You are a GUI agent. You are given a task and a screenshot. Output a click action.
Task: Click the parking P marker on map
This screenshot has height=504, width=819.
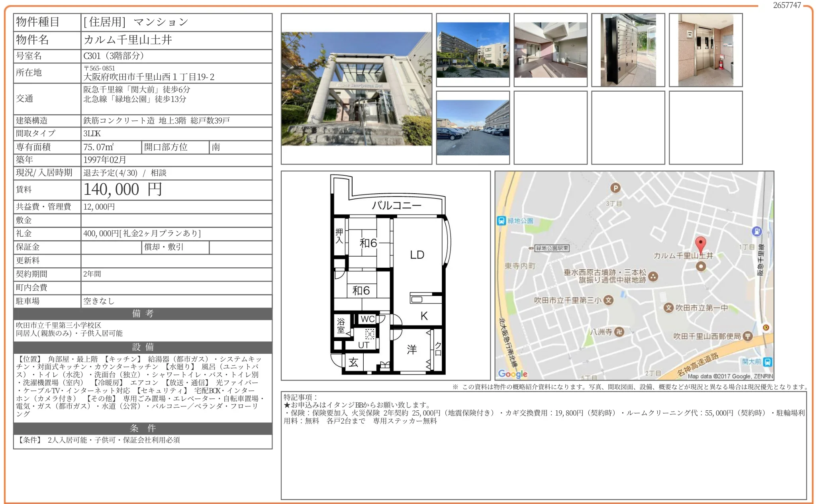[x=615, y=188]
